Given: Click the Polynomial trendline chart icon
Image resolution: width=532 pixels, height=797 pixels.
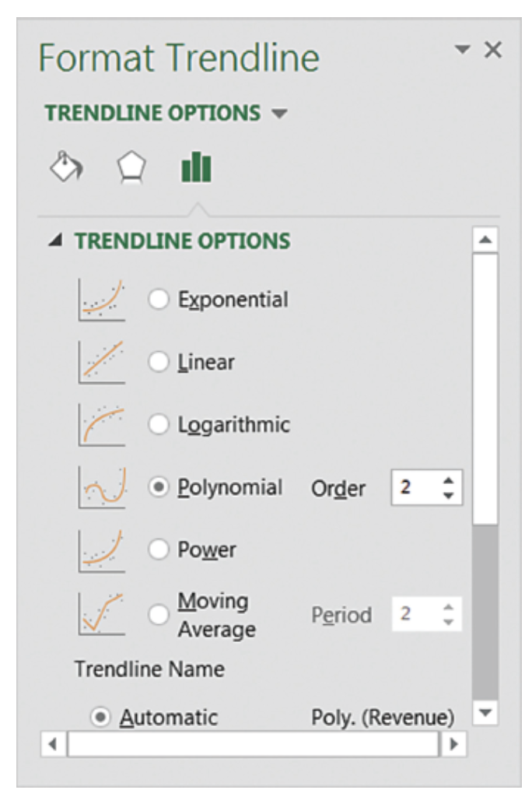Looking at the screenshot, I should (102, 487).
